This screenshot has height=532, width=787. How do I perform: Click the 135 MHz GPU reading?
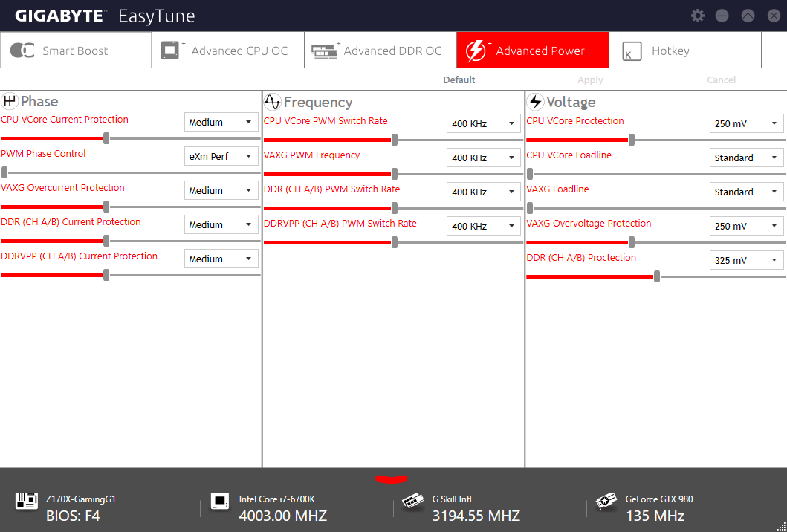pyautogui.click(x=655, y=516)
